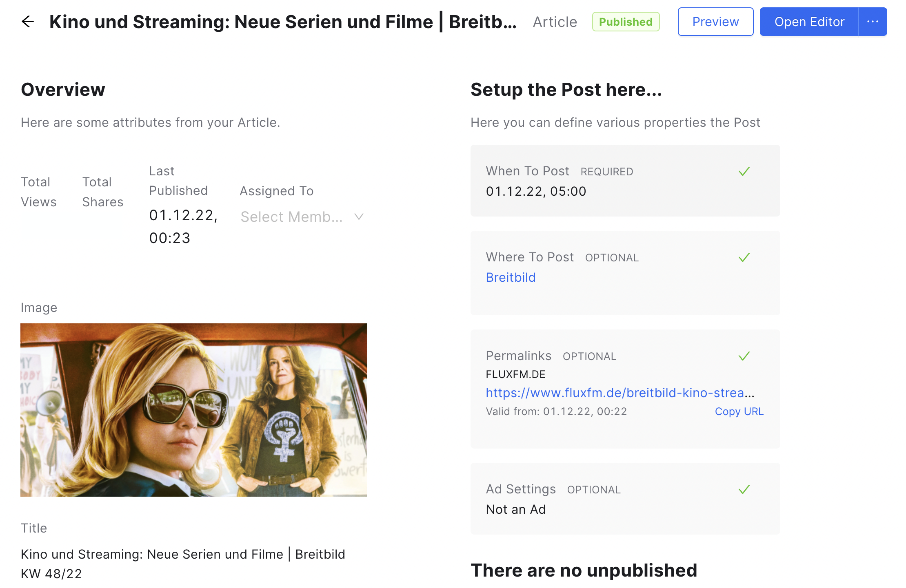Click the 'Where To Post' label
Viewport: 906px width, 588px height.
(530, 257)
